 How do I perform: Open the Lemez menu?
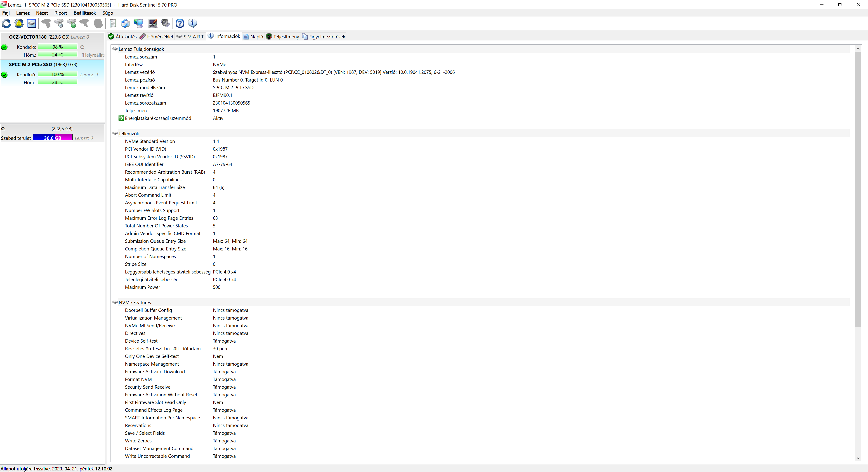(23, 13)
